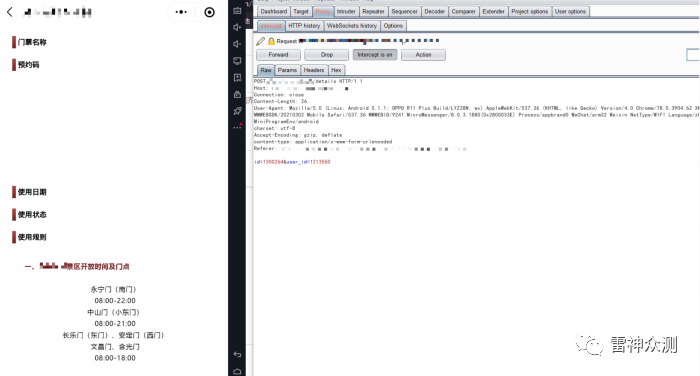Tap the back arrow in the mini program
The height and width of the screenshot is (376, 700).
(10, 12)
